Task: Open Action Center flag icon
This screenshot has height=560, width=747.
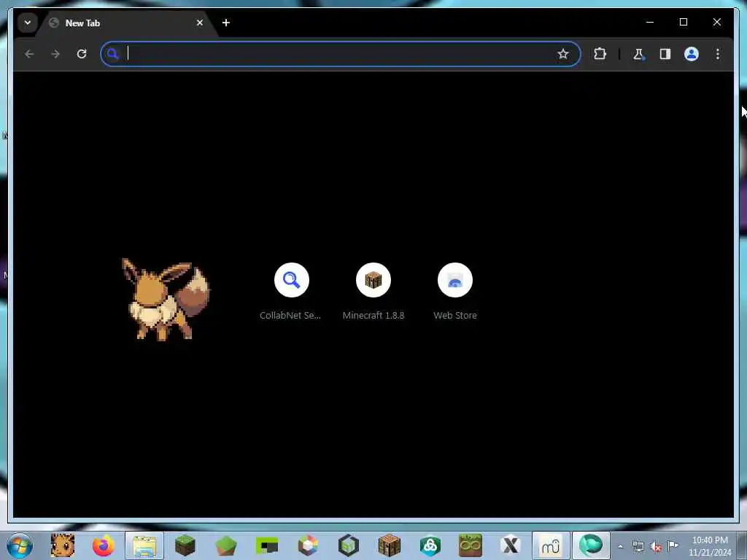Action: [673, 545]
